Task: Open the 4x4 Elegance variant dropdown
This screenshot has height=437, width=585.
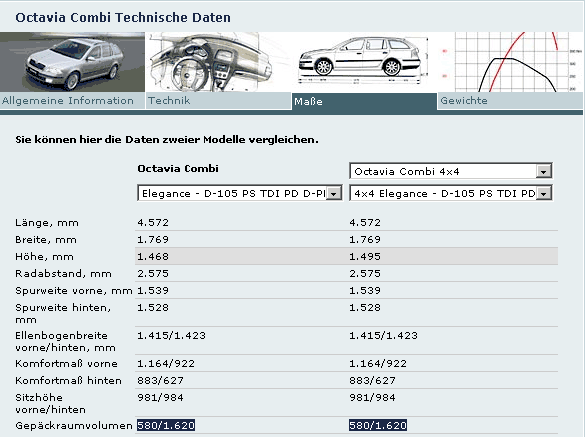Action: pos(451,193)
